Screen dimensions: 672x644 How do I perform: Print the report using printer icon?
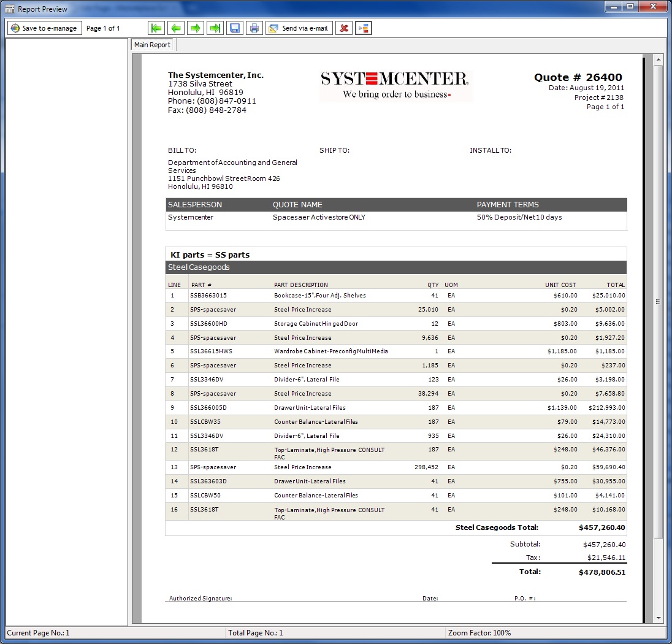254,28
